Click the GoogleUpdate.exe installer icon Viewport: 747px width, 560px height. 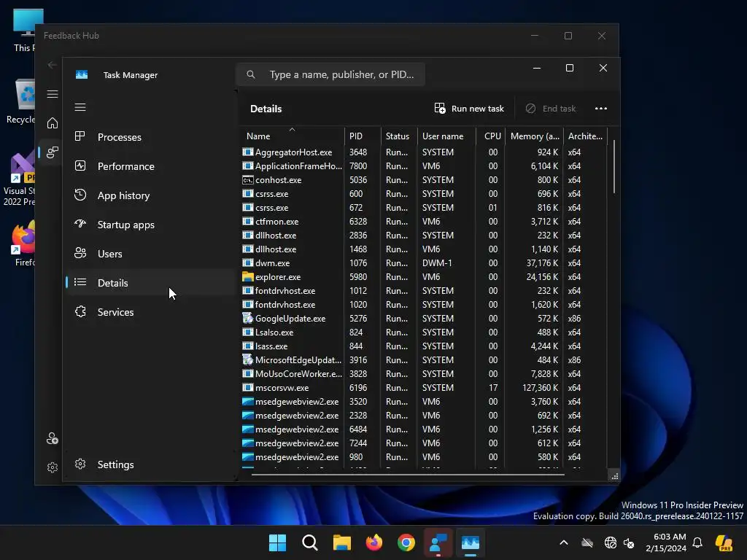tap(248, 318)
